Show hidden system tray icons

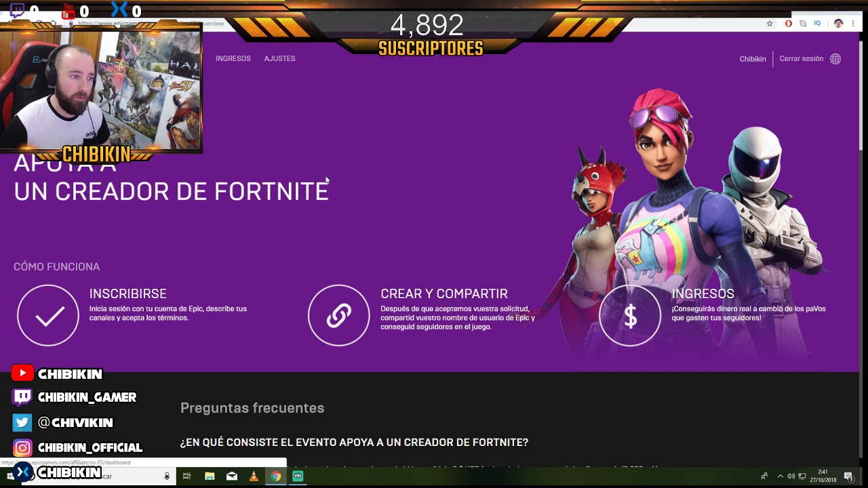[x=780, y=476]
